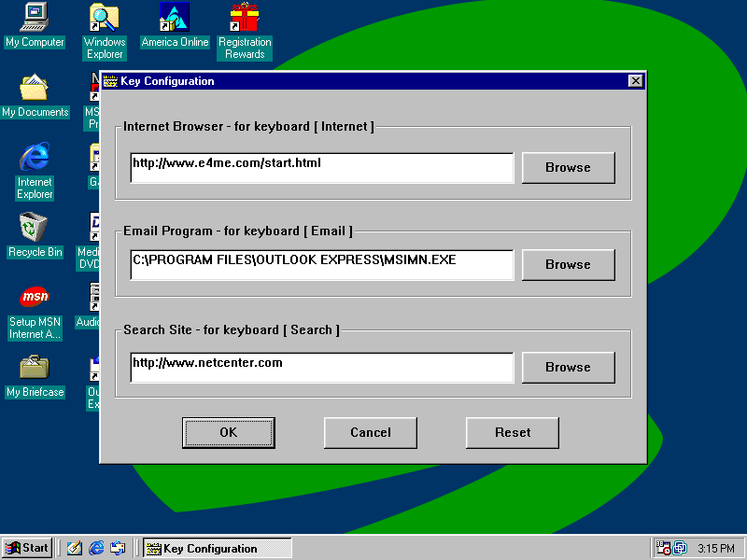Confirm settings with the OK button

coord(229,433)
